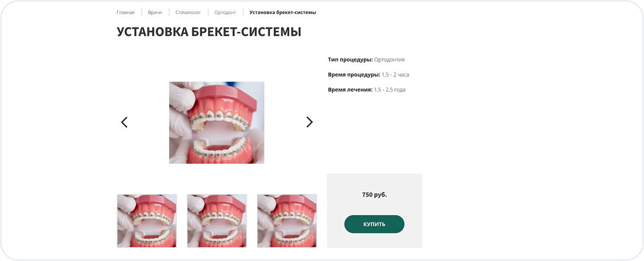This screenshot has width=644, height=261.
Task: Click the УСТАНОВКА БРЕКЕТ-СИСТЕМЫ page heading
Action: tap(209, 32)
